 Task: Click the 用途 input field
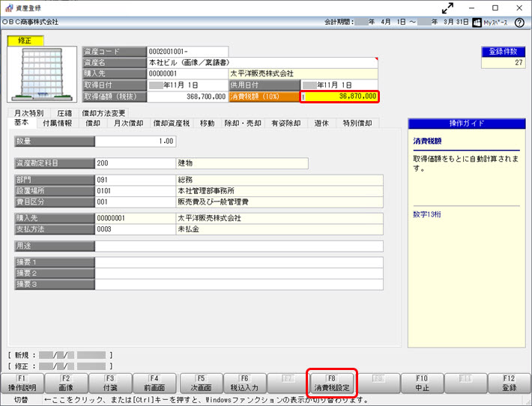[238, 246]
